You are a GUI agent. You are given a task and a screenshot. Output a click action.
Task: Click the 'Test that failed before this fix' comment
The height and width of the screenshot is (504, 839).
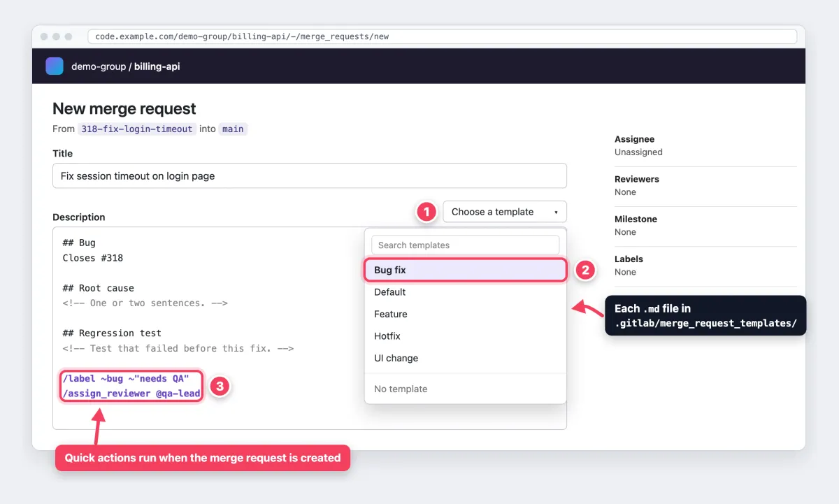pos(178,348)
